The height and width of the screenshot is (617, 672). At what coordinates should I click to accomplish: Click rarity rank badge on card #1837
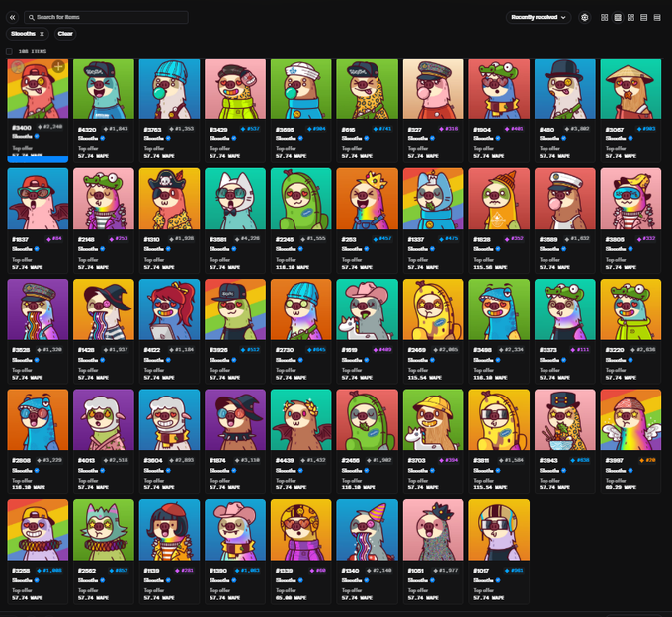click(54, 239)
